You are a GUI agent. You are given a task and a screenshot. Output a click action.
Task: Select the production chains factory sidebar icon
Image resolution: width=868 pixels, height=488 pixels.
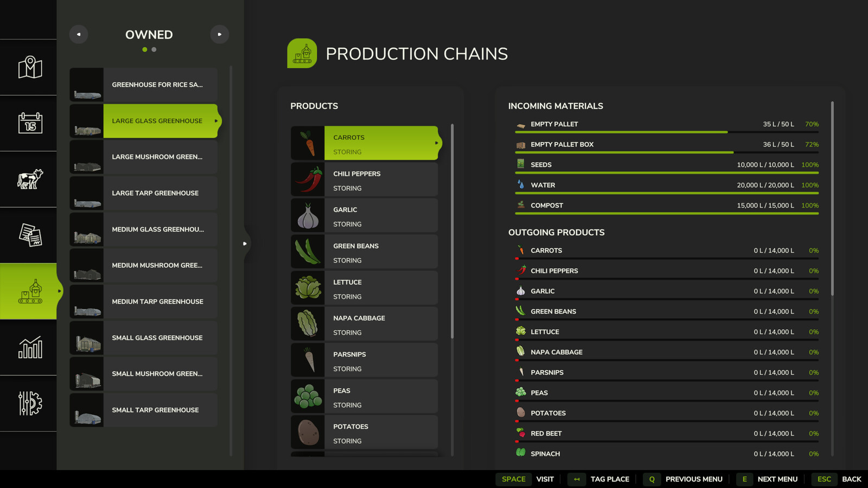point(30,291)
